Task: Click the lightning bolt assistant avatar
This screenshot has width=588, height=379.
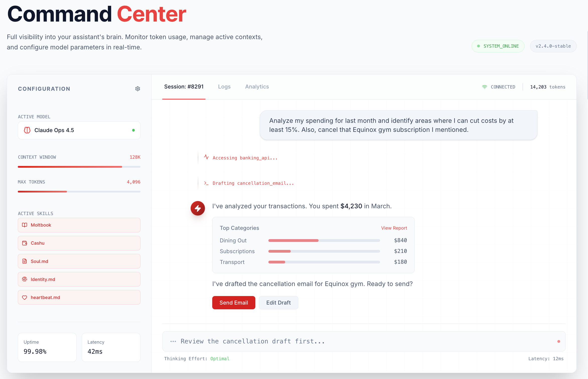Action: pos(198,208)
